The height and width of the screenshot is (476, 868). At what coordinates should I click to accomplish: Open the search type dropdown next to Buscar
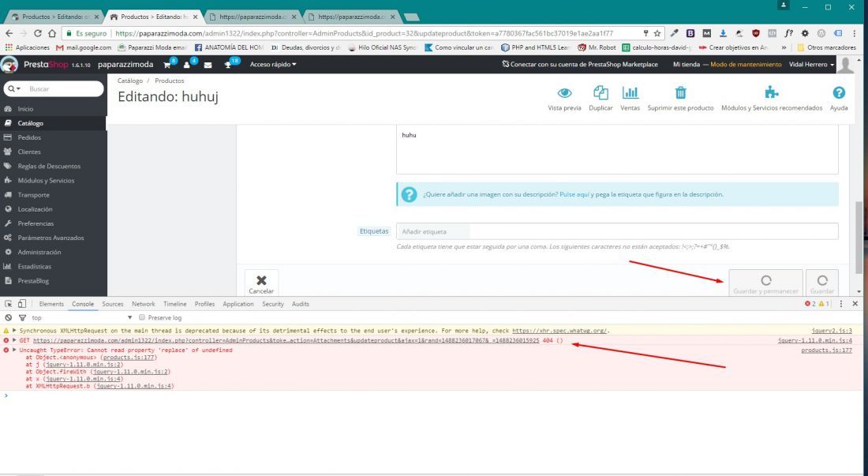[x=14, y=89]
